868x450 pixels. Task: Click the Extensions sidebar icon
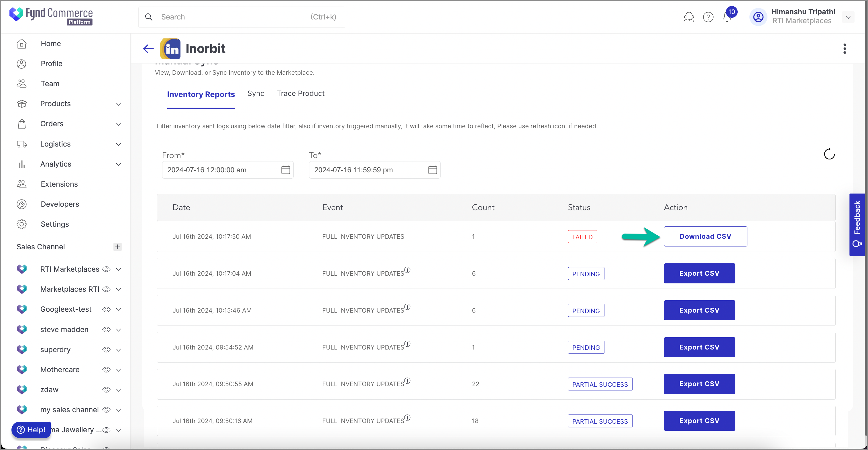point(21,184)
